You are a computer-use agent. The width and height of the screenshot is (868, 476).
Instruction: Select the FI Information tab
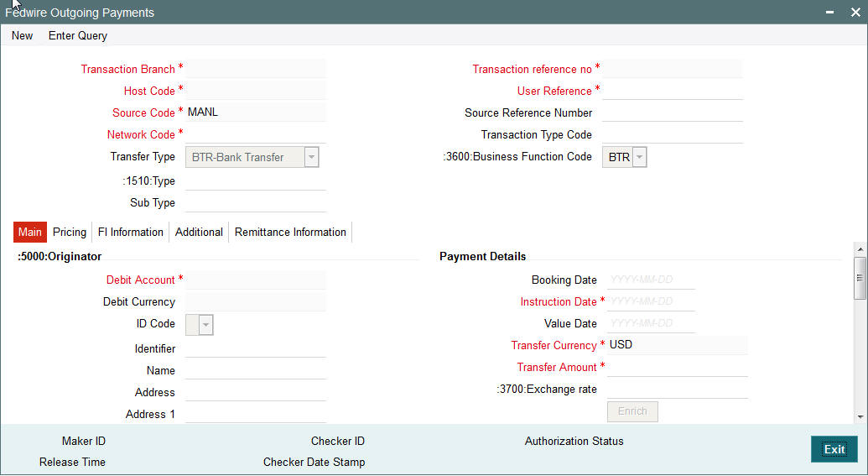131,233
